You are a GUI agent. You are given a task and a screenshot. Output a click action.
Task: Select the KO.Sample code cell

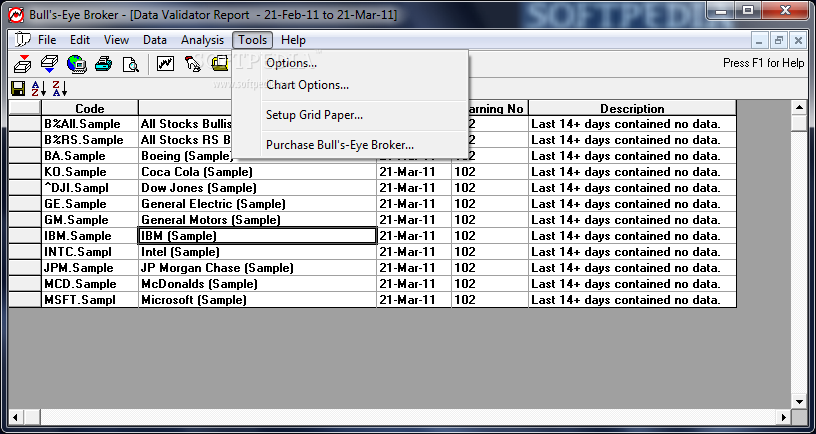[x=90, y=172]
